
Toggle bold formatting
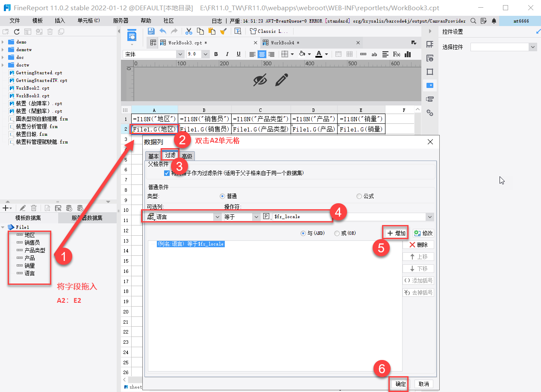point(216,54)
